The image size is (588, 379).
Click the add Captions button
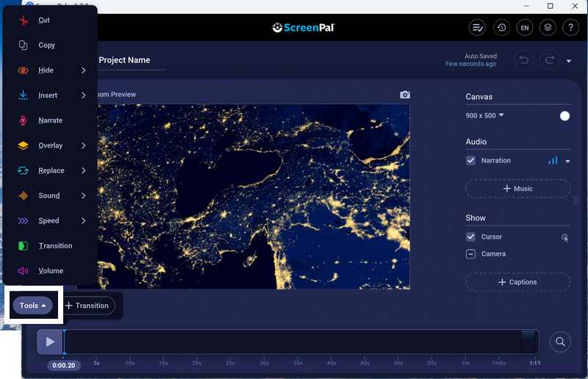tap(517, 282)
